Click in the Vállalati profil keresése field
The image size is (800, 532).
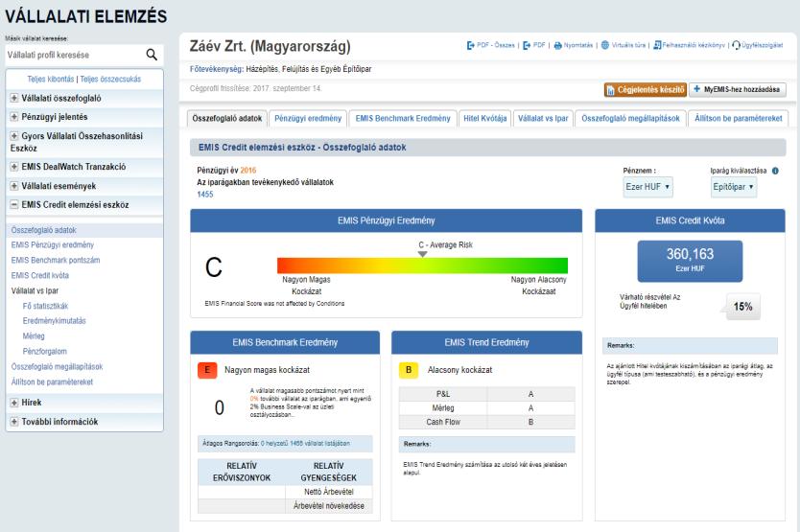(74, 55)
